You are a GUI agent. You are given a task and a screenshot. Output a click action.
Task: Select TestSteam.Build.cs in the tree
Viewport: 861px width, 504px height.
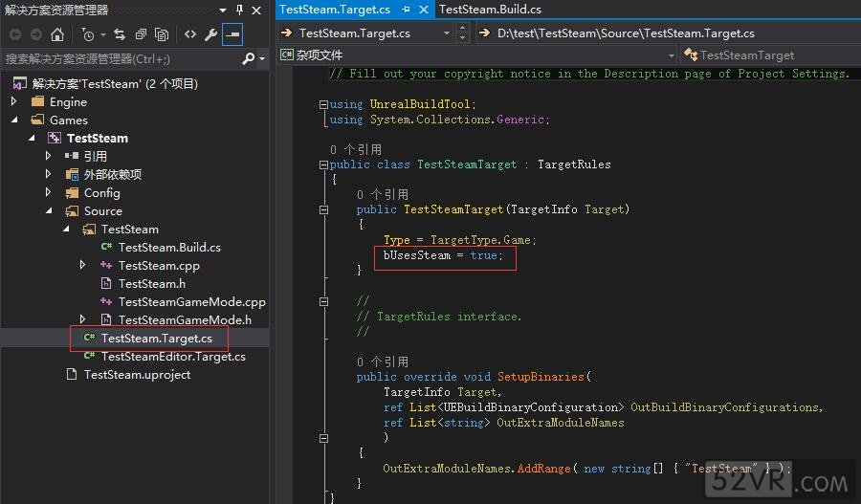point(169,247)
